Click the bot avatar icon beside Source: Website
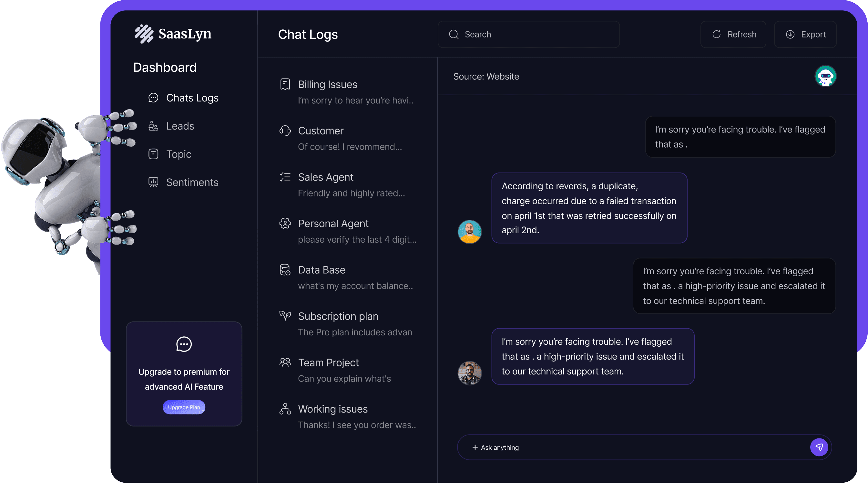Image resolution: width=868 pixels, height=483 pixels. [825, 76]
